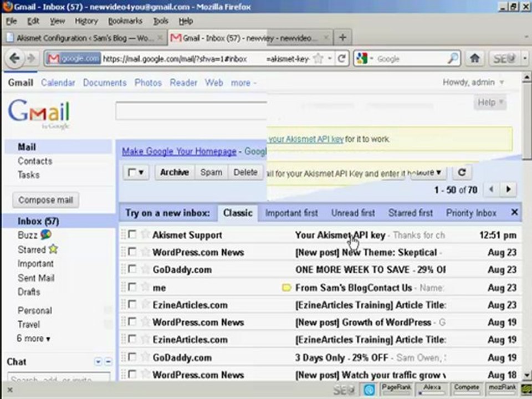Refresh the Gmail inbox with the circular arrow button
Viewport: 532px width, 399px height.
point(462,172)
